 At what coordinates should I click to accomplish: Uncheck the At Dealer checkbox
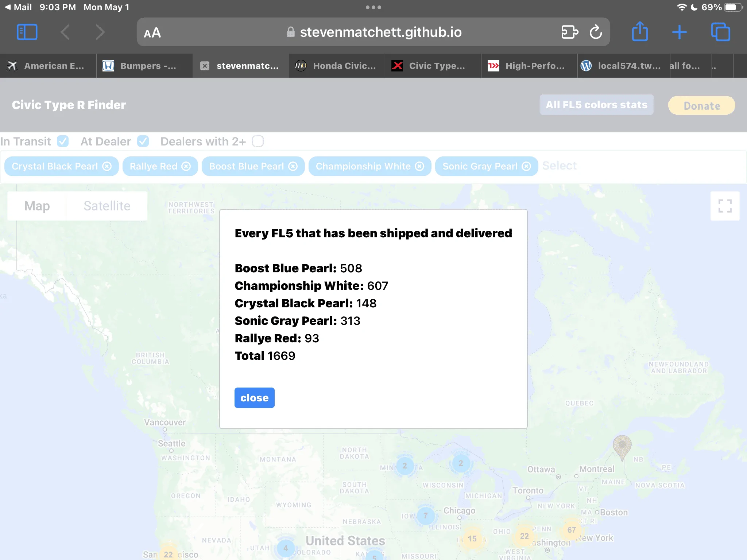[143, 141]
